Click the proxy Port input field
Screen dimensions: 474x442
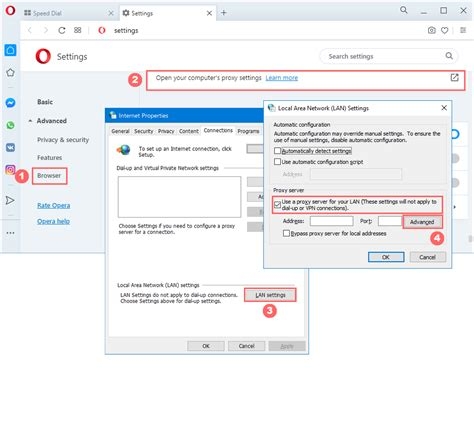[390, 221]
